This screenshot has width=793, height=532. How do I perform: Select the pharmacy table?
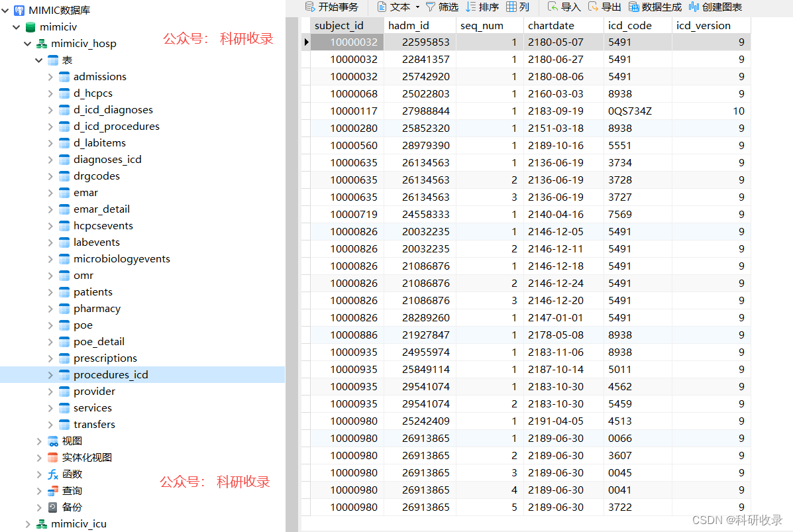point(97,309)
